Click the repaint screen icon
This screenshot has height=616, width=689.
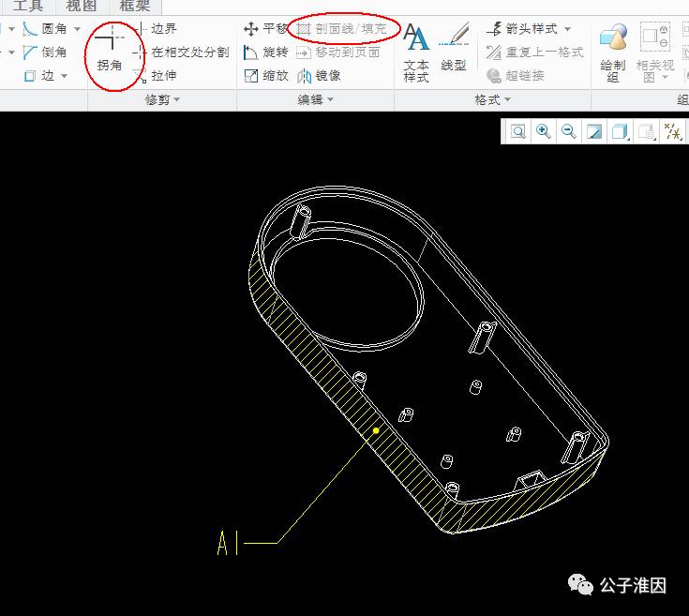tap(594, 131)
